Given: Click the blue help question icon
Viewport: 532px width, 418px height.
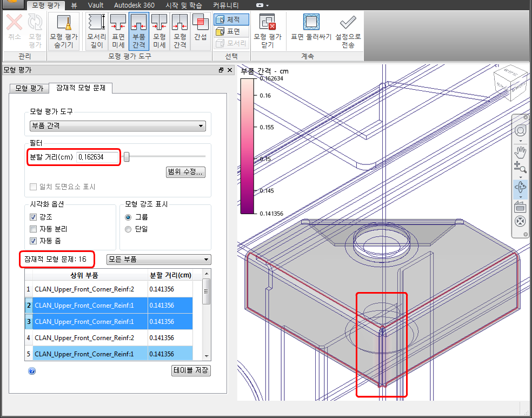Looking at the screenshot, I should [32, 371].
